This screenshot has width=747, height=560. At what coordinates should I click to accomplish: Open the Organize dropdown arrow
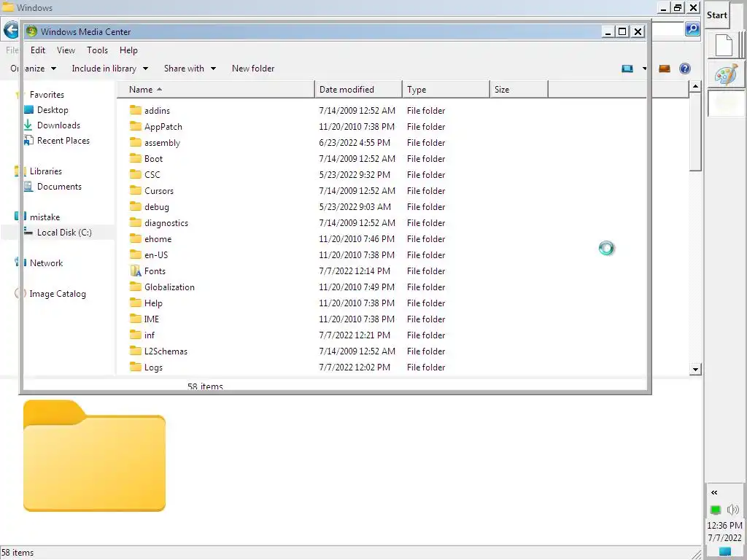[x=53, y=69]
